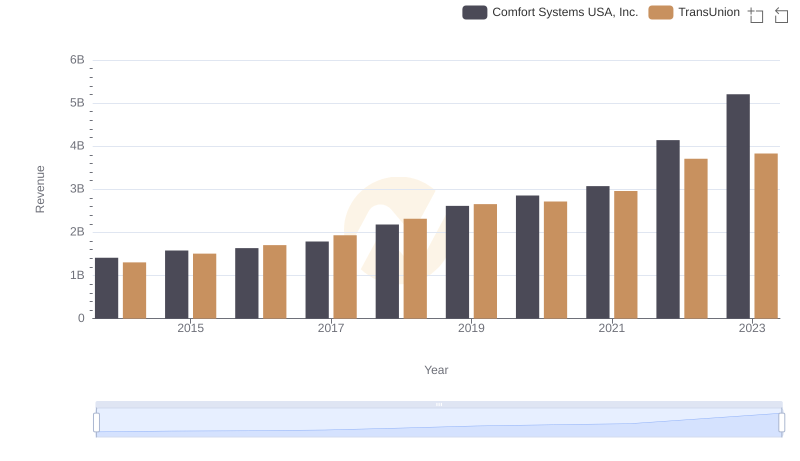
Task: Select the 2015 Comfort Systems bar
Action: pos(177,285)
